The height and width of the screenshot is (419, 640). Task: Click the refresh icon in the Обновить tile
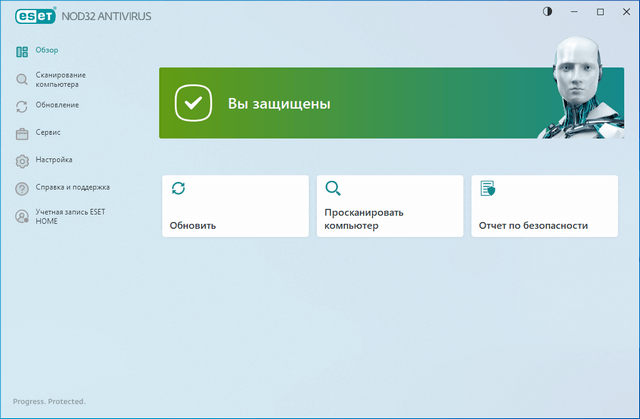coord(178,188)
